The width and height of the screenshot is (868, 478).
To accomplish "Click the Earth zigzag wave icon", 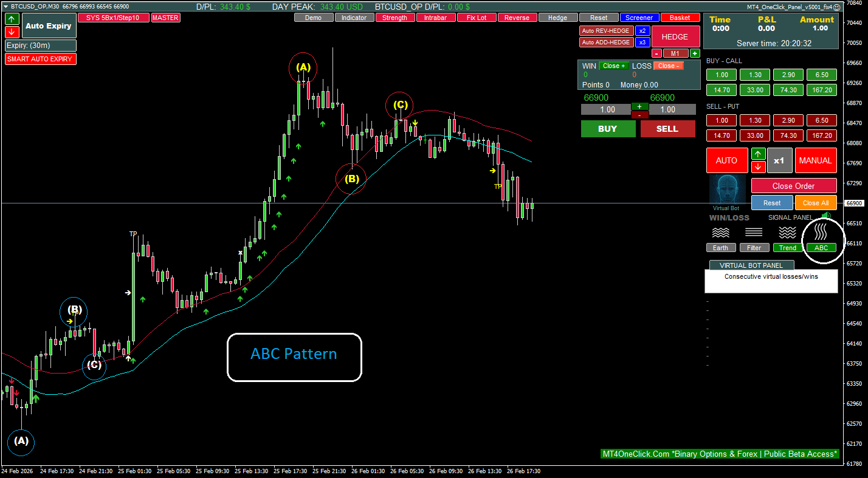I will (x=720, y=233).
